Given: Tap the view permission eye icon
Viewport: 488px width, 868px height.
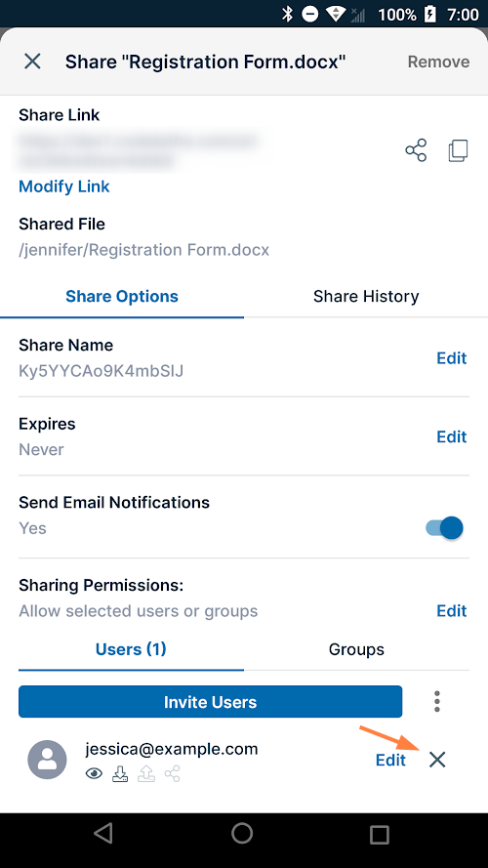Looking at the screenshot, I should tap(94, 774).
